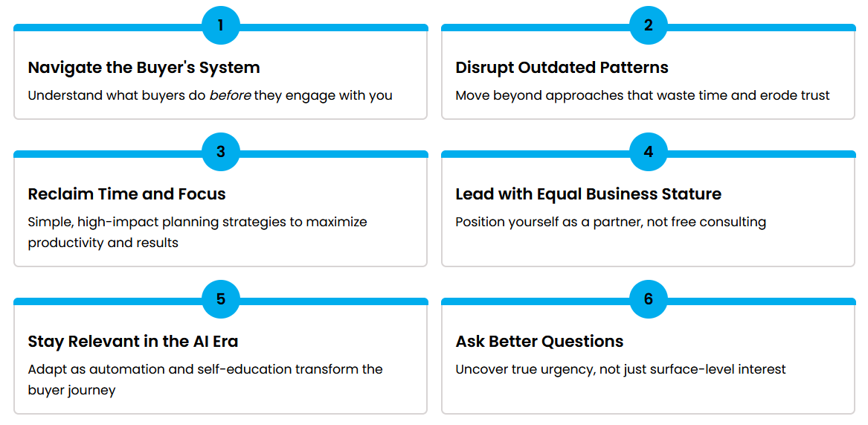Open the Navigate the Buyer's System heading
Screen dimensions: 868x425
(144, 68)
